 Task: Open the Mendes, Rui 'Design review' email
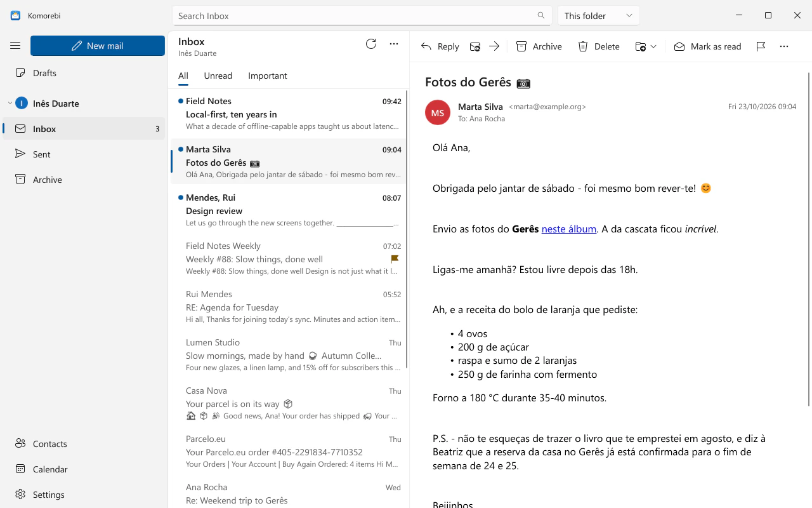(x=288, y=211)
